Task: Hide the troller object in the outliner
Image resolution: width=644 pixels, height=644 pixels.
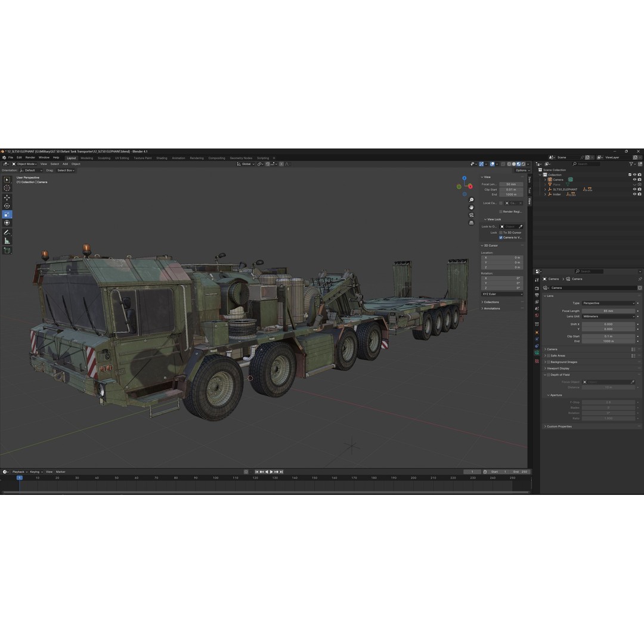Action: click(634, 194)
